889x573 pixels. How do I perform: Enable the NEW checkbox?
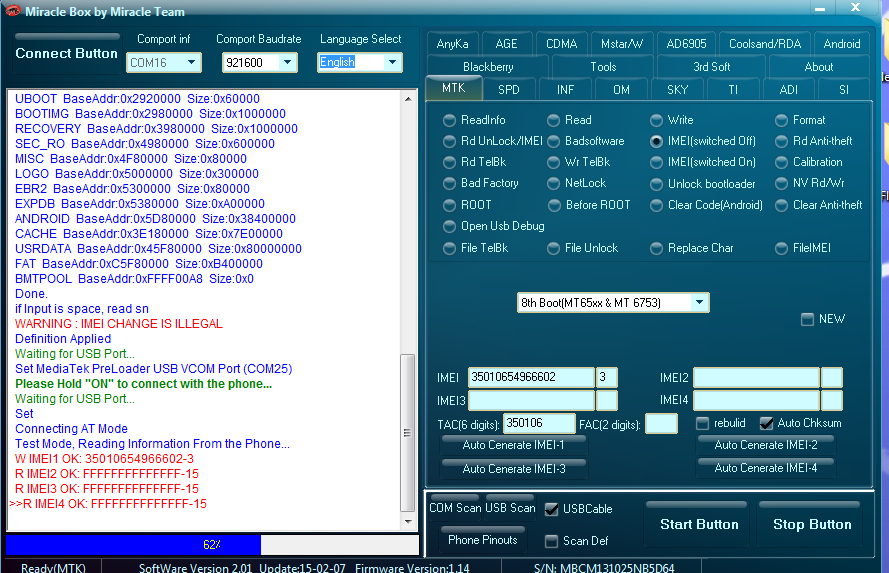tap(807, 319)
